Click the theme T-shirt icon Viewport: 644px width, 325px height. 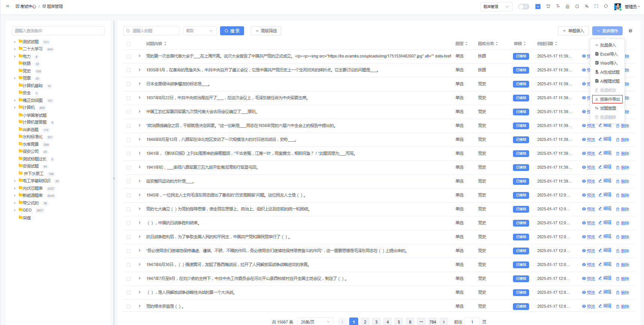coord(548,6)
